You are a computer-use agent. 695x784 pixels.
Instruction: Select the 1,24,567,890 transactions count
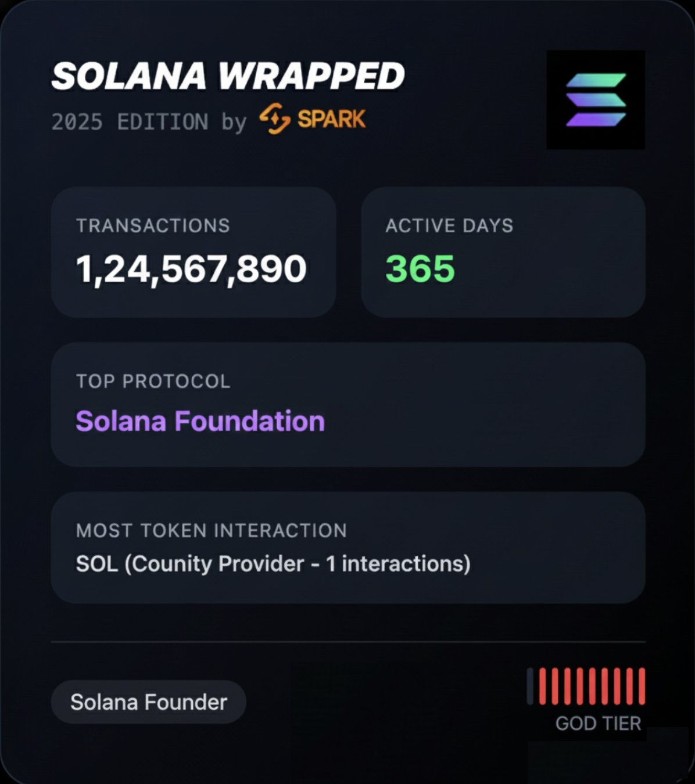(x=191, y=269)
